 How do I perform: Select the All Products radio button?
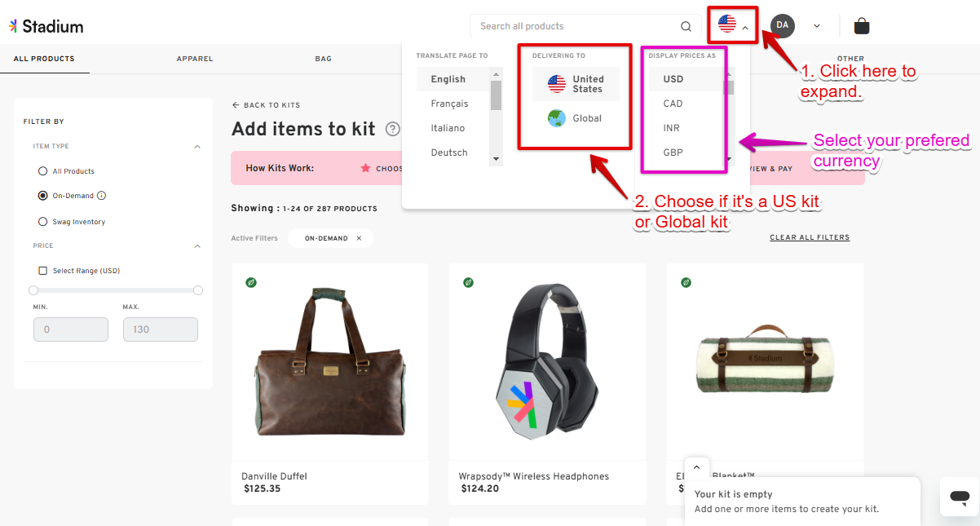tap(43, 171)
